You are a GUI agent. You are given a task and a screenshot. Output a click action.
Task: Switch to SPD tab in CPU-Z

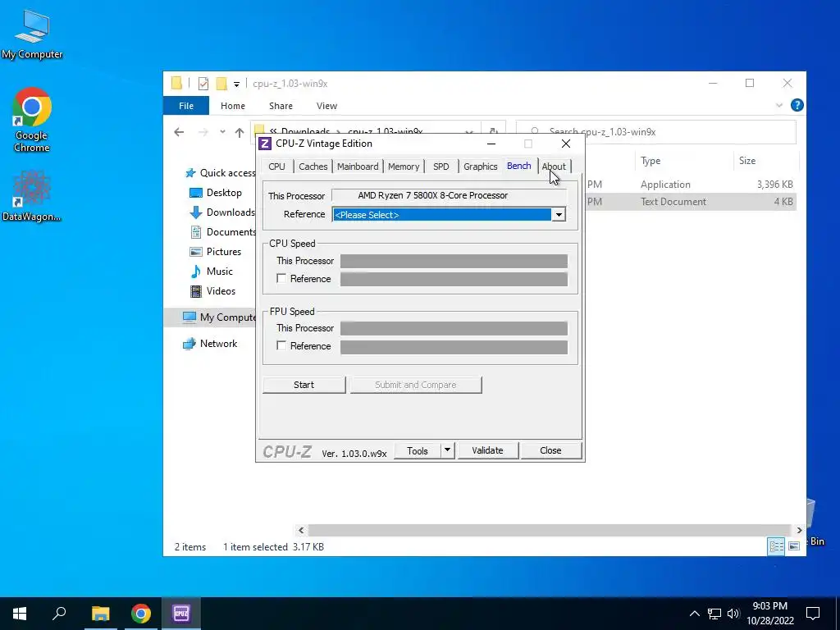[441, 167]
